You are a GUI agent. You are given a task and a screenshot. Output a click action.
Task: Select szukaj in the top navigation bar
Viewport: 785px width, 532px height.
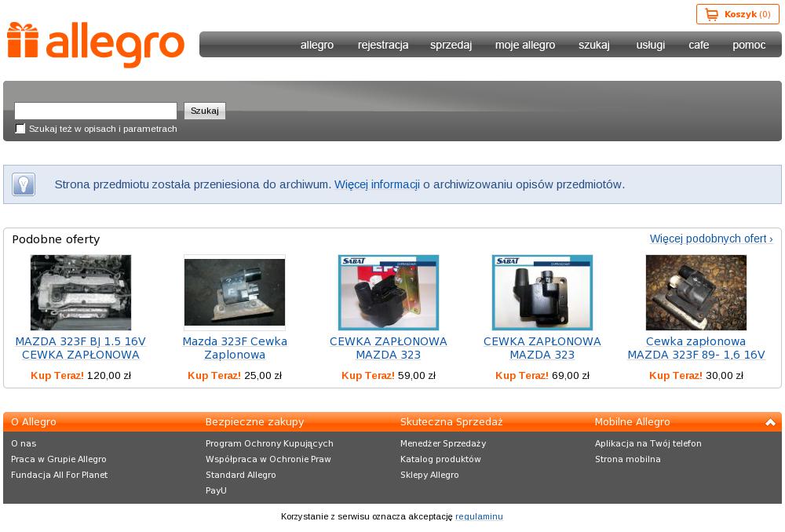click(594, 45)
